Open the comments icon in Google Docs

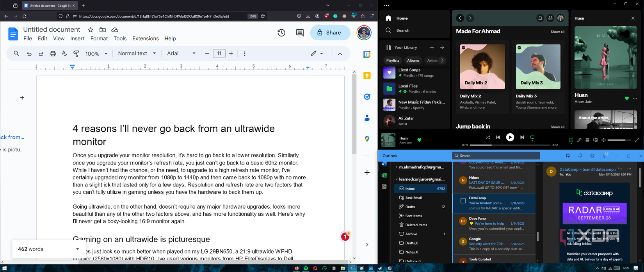(x=300, y=33)
